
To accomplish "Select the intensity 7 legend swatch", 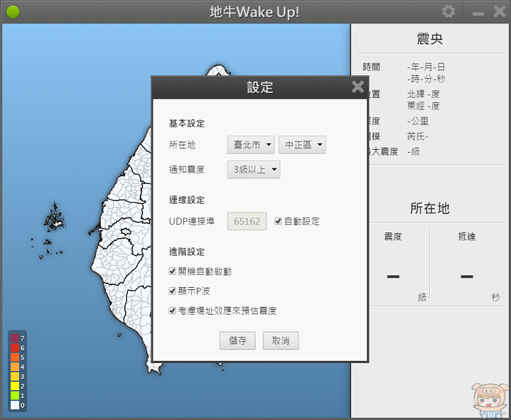I will coord(15,337).
